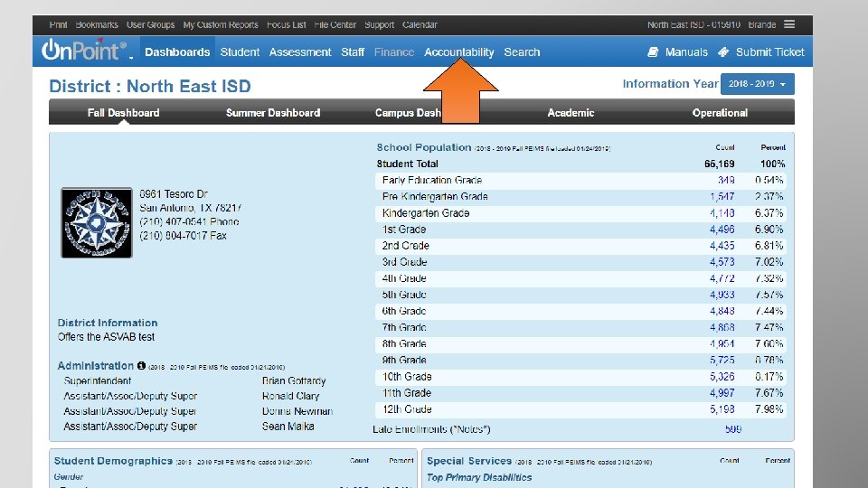Click the 'North East ISD - 015910' text
The height and width of the screenshot is (488, 868).
(x=693, y=24)
